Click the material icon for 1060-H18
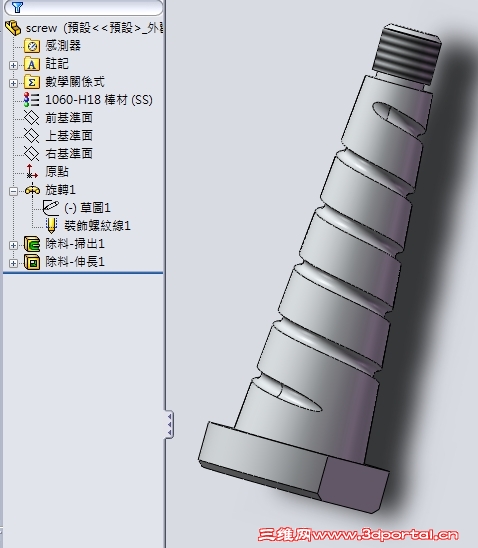The image size is (478, 548). (x=31, y=100)
